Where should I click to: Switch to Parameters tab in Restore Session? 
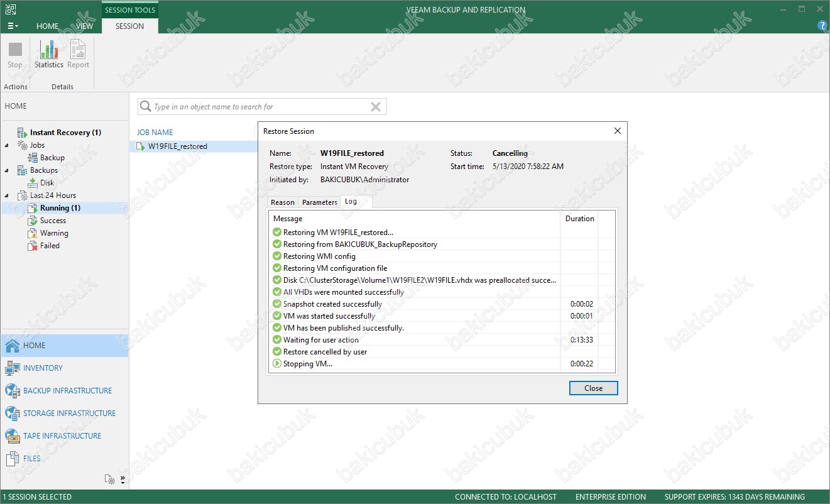[x=319, y=202]
